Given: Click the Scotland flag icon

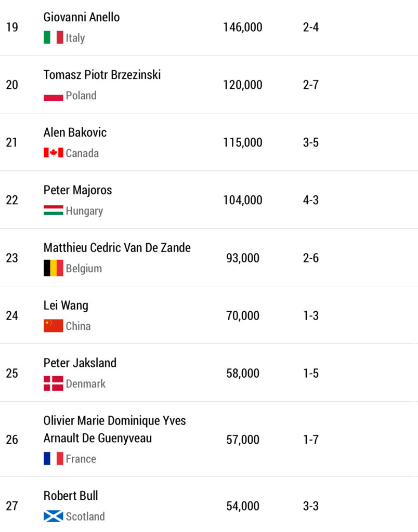Looking at the screenshot, I should coord(53,516).
